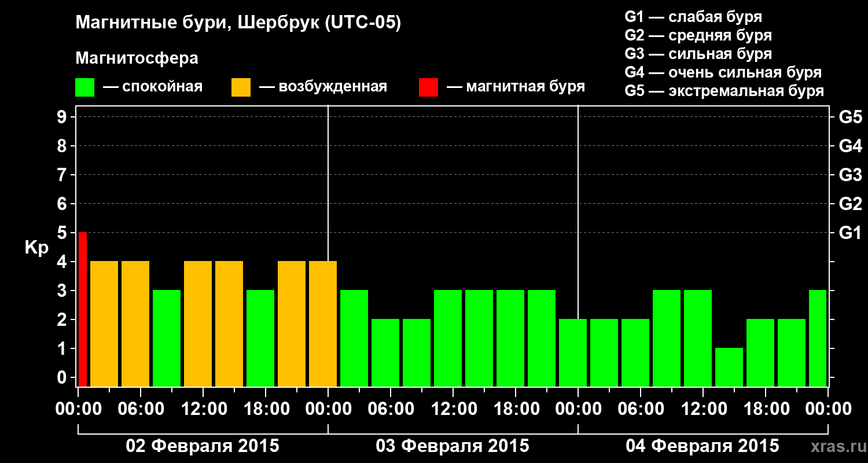This screenshot has width=868, height=463.
Task: Click the Kp axis value 6
Action: pos(62,204)
